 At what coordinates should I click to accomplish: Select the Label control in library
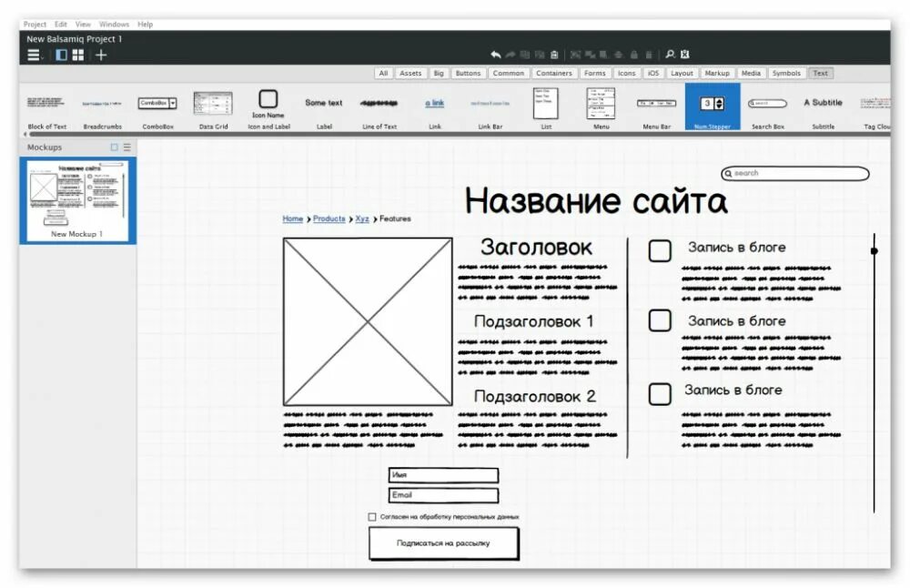coord(324,108)
